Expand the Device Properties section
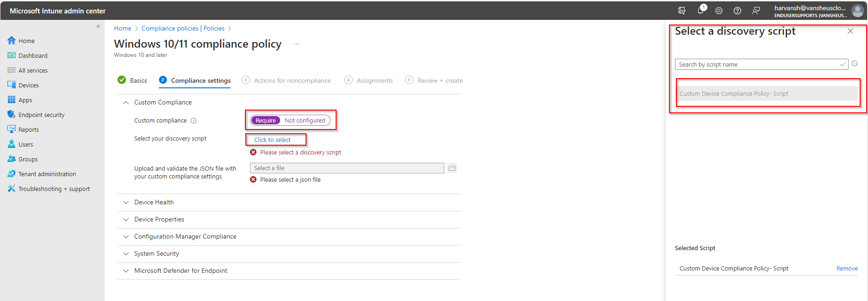The image size is (868, 301). 126,220
